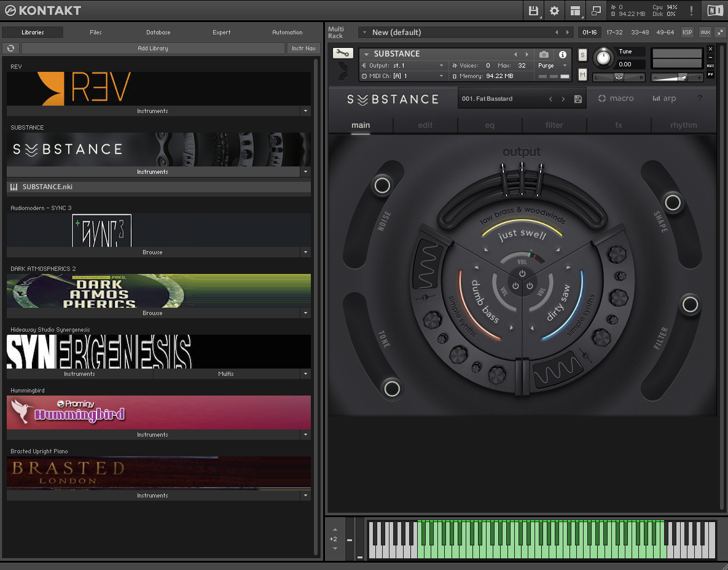Toggle the just swell layer power
The height and width of the screenshot is (570, 728).
coord(522,274)
